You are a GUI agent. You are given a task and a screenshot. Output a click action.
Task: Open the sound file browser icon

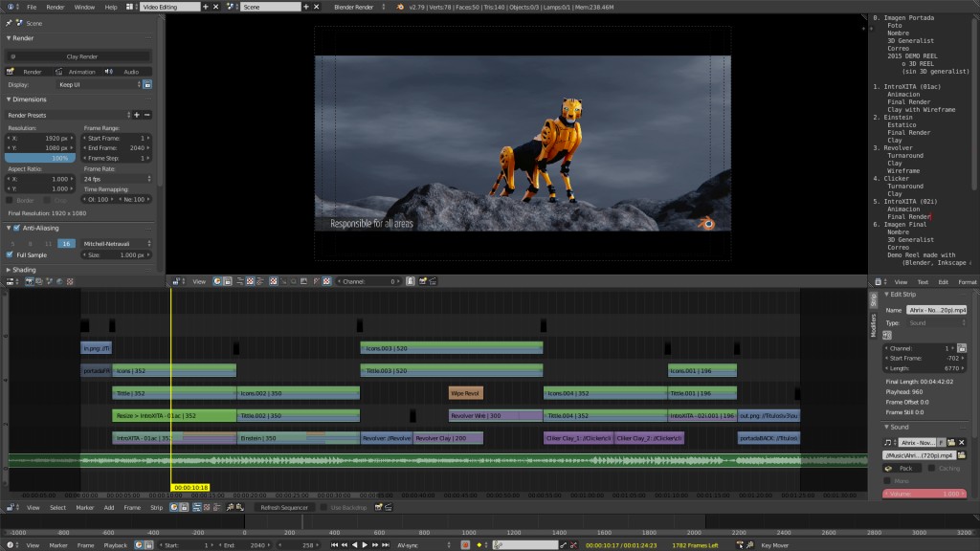coord(962,455)
